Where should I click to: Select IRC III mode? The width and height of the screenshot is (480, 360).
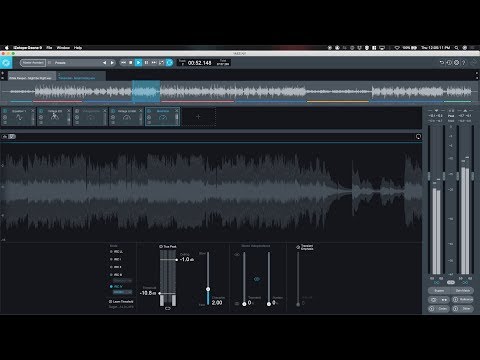coord(116,275)
